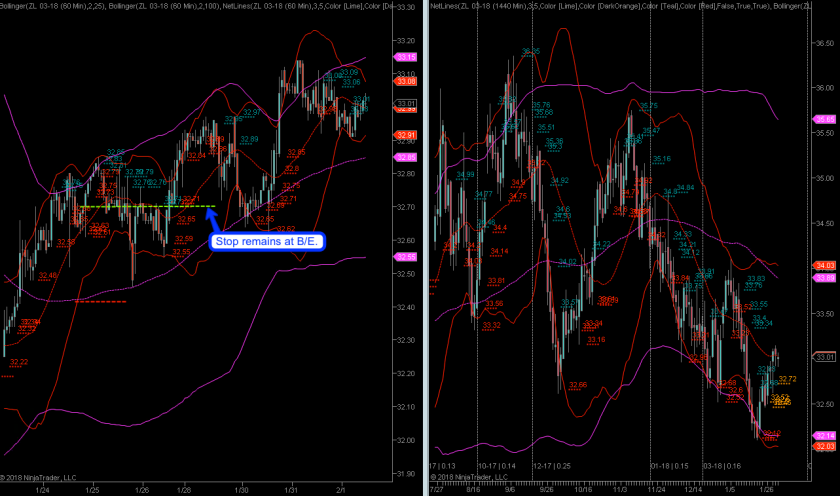This screenshot has height=496, width=840.
Task: Click the red 33.08 price marker, left chart
Action: 406,81
